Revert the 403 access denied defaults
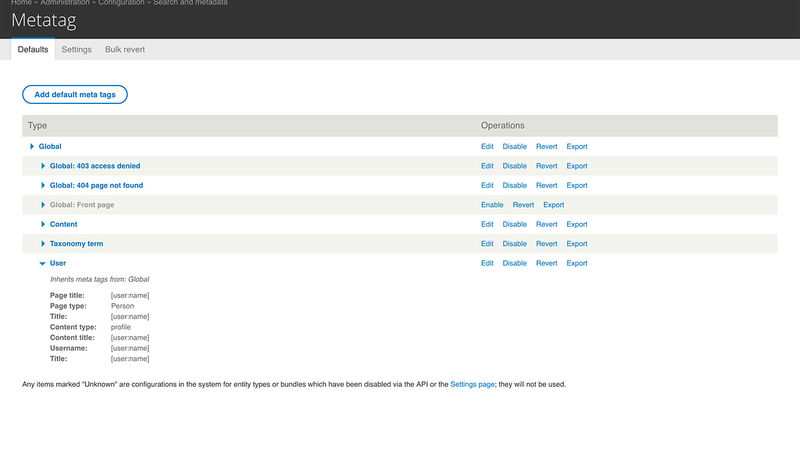 546,166
